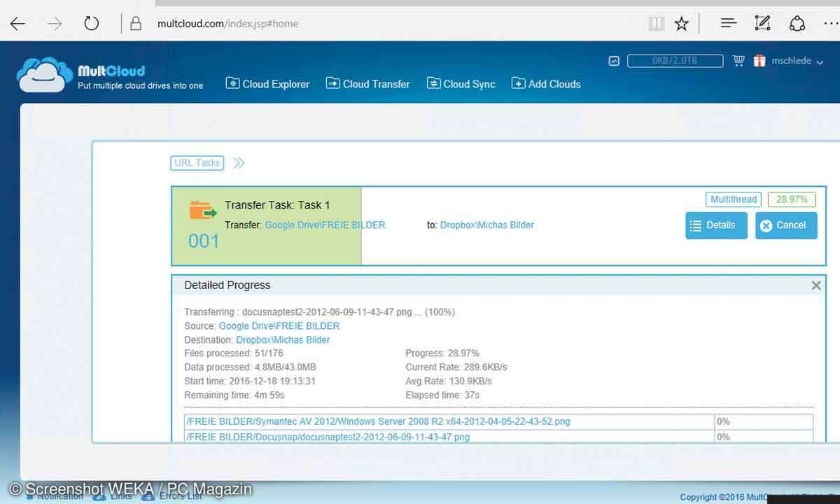Screen dimensions: 840x504
Task: Click 'Progress: 28.97%' detail text
Action: click(442, 353)
